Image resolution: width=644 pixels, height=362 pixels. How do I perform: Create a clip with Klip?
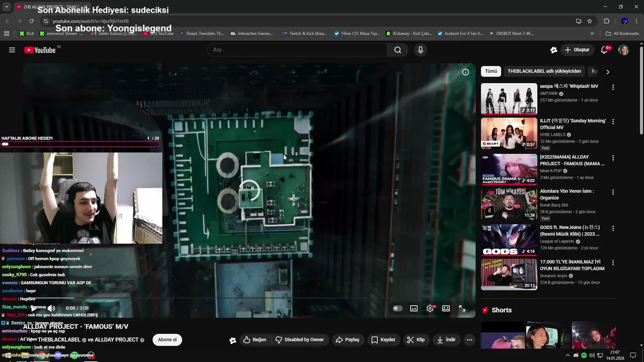[416, 340]
